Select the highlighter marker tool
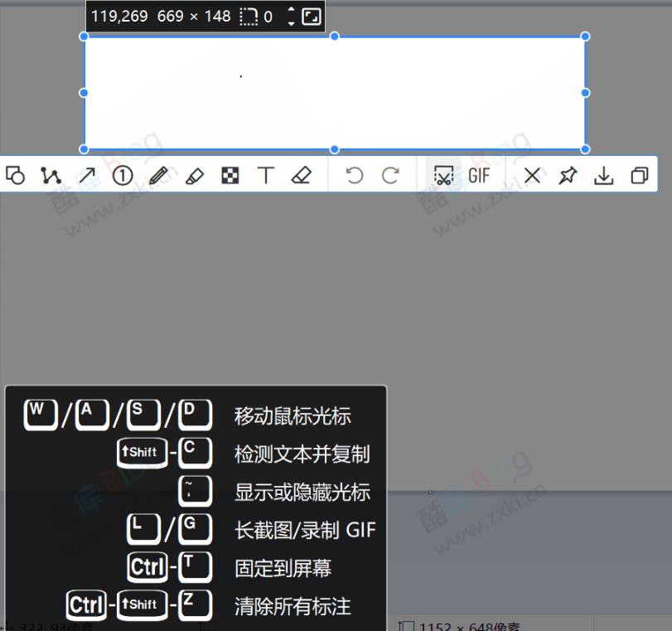This screenshot has height=631, width=672. pyautogui.click(x=194, y=175)
